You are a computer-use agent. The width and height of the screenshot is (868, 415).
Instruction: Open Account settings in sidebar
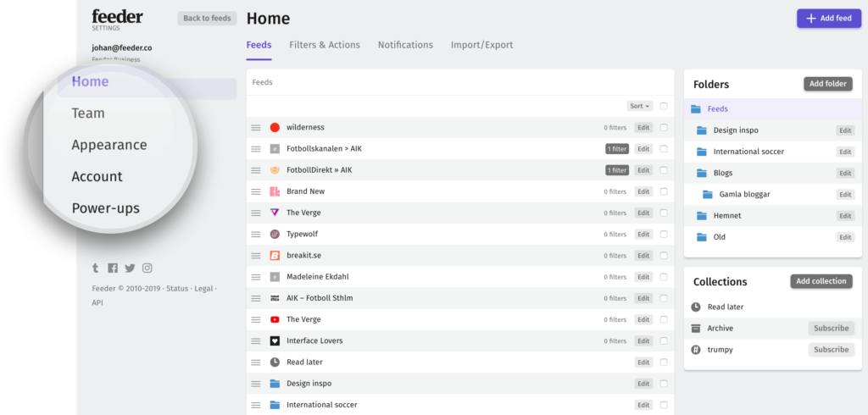pyautogui.click(x=97, y=176)
